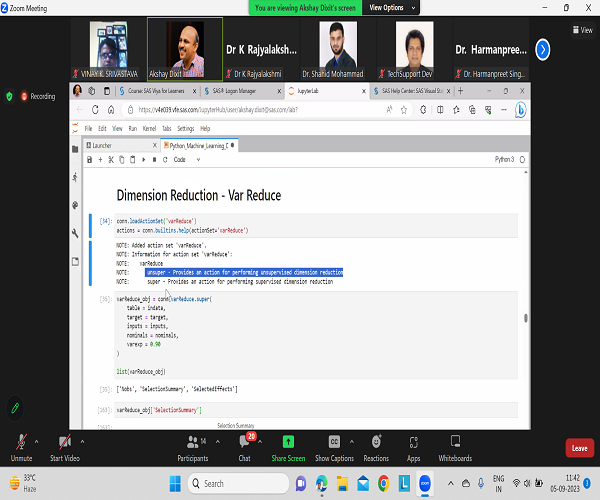The width and height of the screenshot is (600, 500).
Task: Show next participants with the blue arrow
Action: pos(542,50)
